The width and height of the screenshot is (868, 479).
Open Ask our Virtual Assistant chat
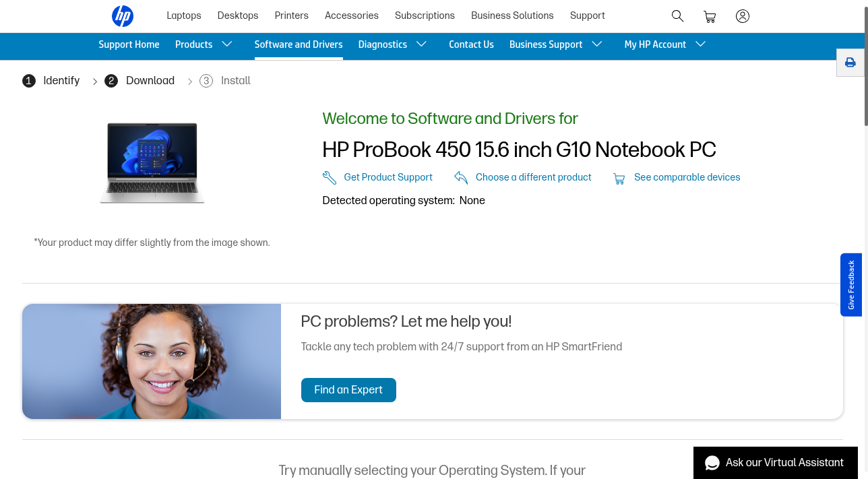coord(775,463)
